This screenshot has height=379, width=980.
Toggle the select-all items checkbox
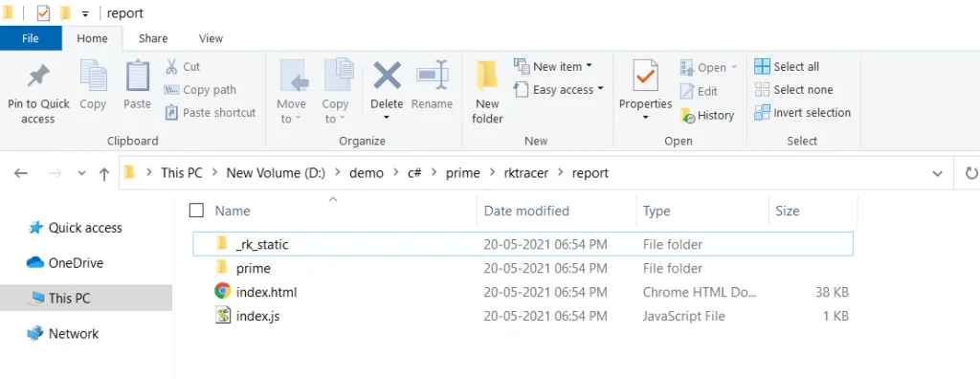tap(196, 211)
